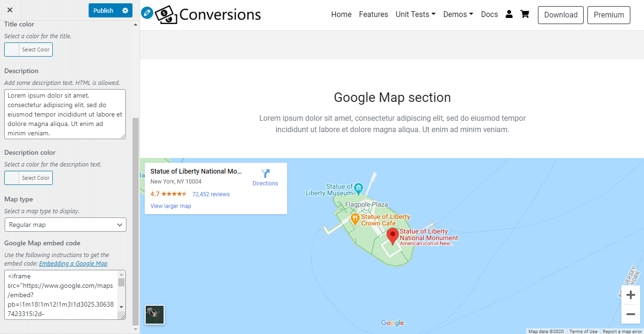Screen dimensions: 644x334
Task: Click the Google Map section heading
Action: tap(392, 98)
